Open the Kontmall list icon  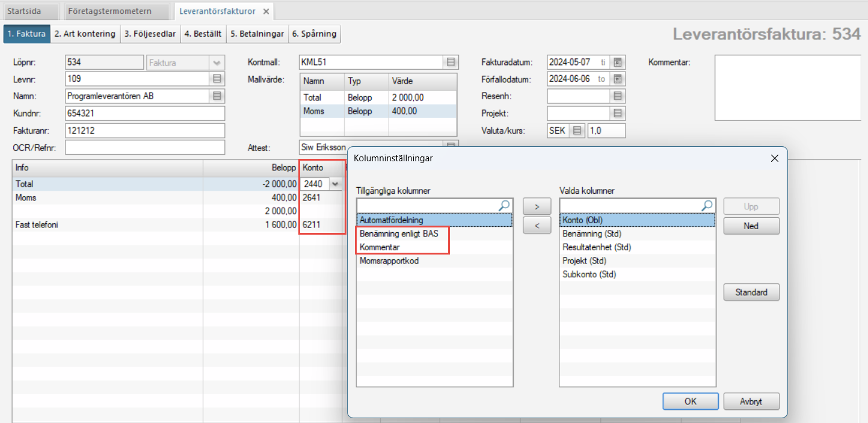[x=450, y=62]
